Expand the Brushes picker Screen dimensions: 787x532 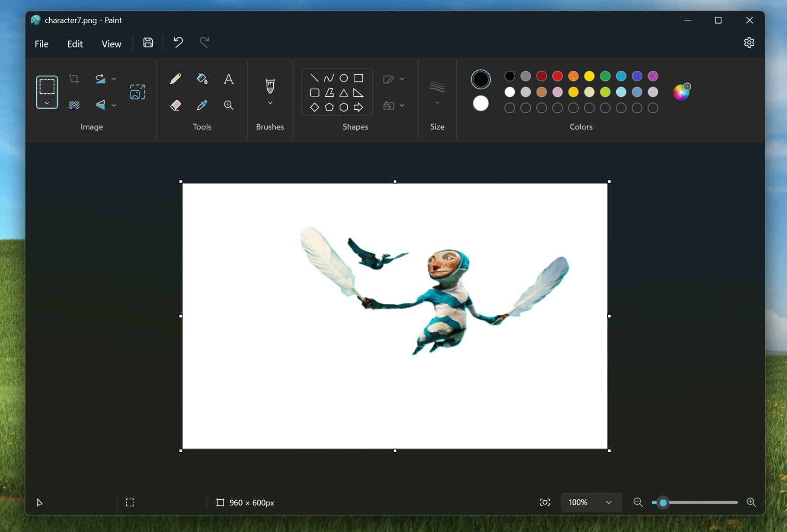(270, 102)
